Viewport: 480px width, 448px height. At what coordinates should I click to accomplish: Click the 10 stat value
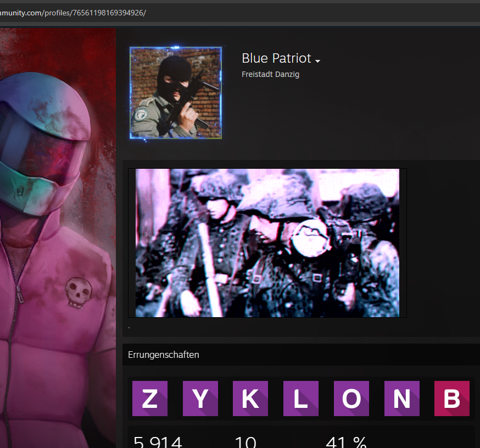(x=245, y=441)
